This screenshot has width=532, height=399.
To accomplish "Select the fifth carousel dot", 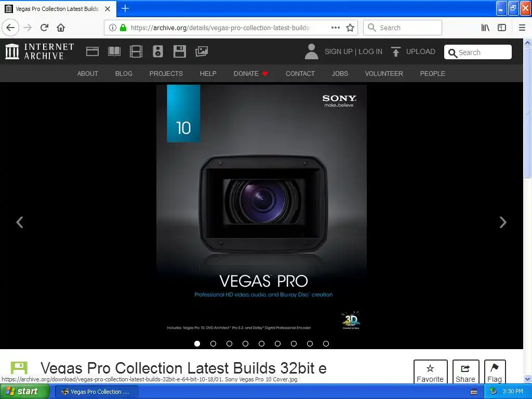I will (262, 344).
